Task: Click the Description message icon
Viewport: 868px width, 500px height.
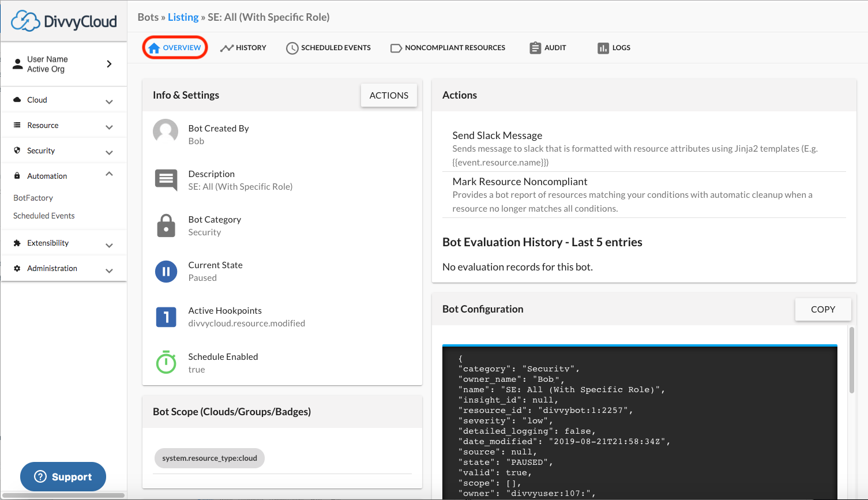Action: tap(166, 180)
